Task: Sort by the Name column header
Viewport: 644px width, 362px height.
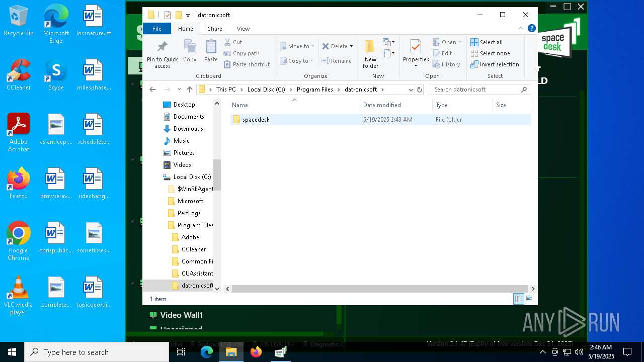Action: tap(295, 105)
